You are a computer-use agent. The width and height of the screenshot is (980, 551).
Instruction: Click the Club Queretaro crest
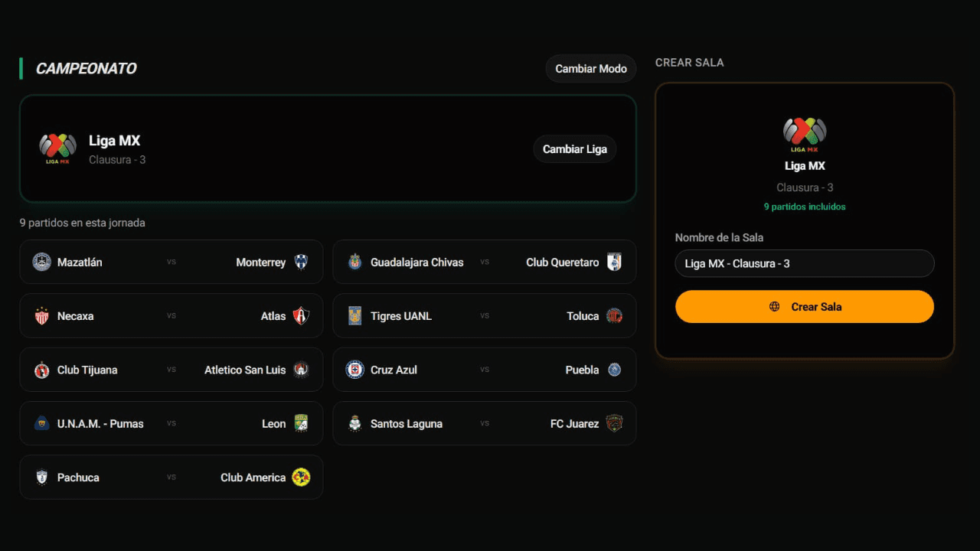point(614,262)
